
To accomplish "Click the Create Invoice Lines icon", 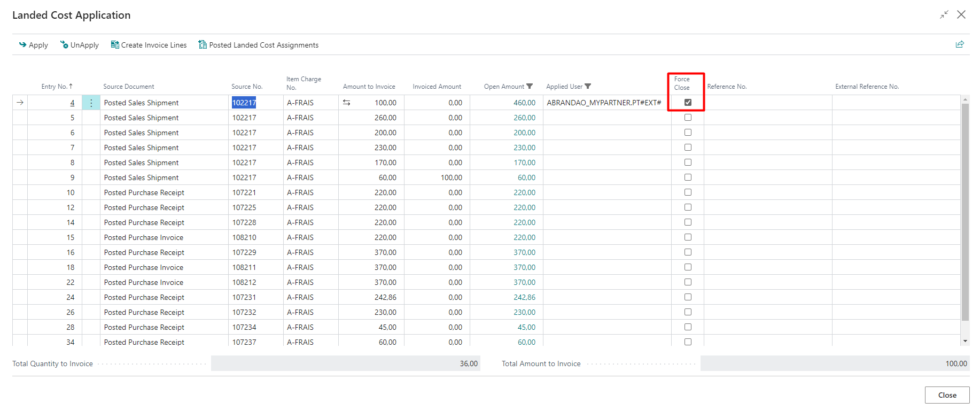I will tap(115, 45).
